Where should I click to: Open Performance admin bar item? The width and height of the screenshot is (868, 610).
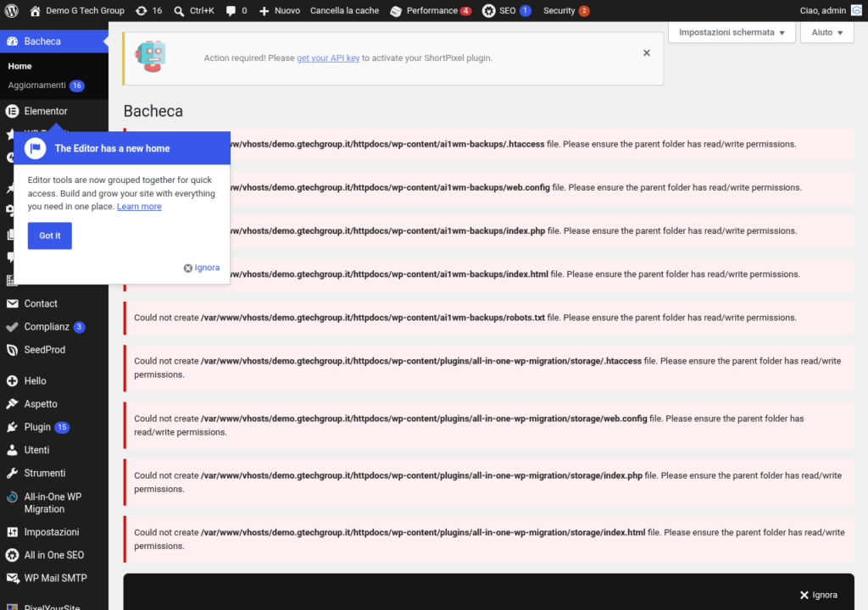tap(431, 10)
